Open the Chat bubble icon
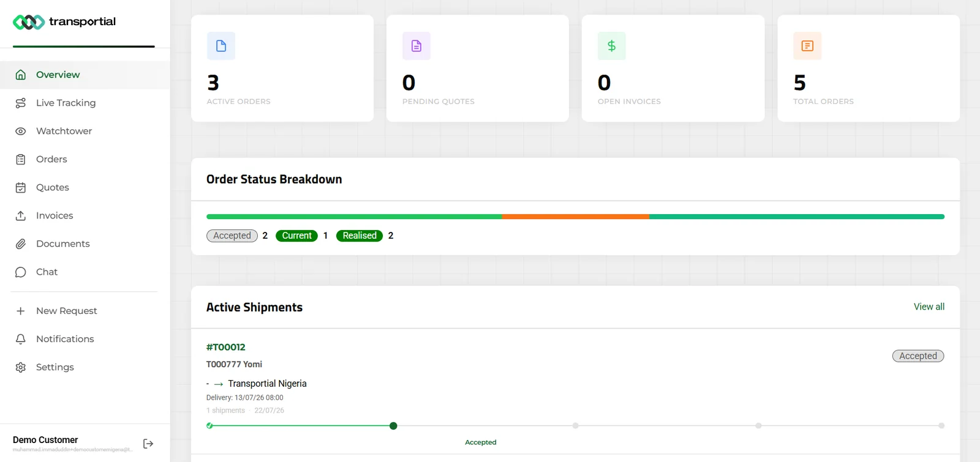The image size is (980, 462). click(x=21, y=272)
